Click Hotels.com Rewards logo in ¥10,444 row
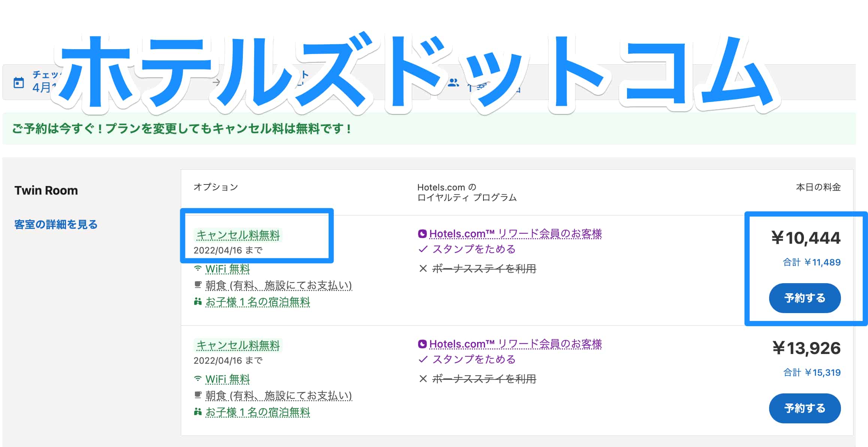This screenshot has height=447, width=868. 422,234
